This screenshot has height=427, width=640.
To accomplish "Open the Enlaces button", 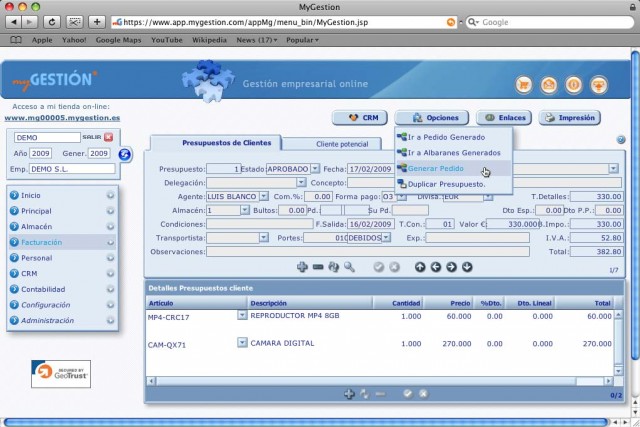I will (504, 118).
